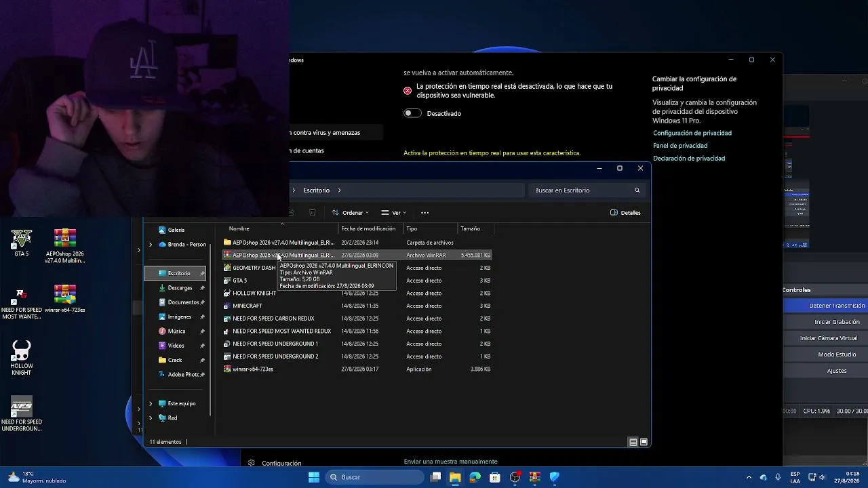Select the Need for Speed Underground desktop icon
Viewport: 868px width, 488px height.
pyautogui.click(x=22, y=413)
